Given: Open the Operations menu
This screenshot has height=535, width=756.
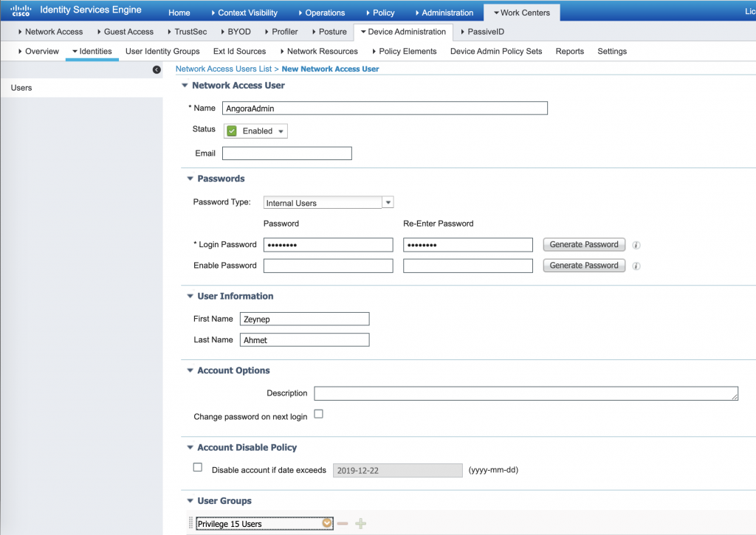Looking at the screenshot, I should tap(321, 13).
